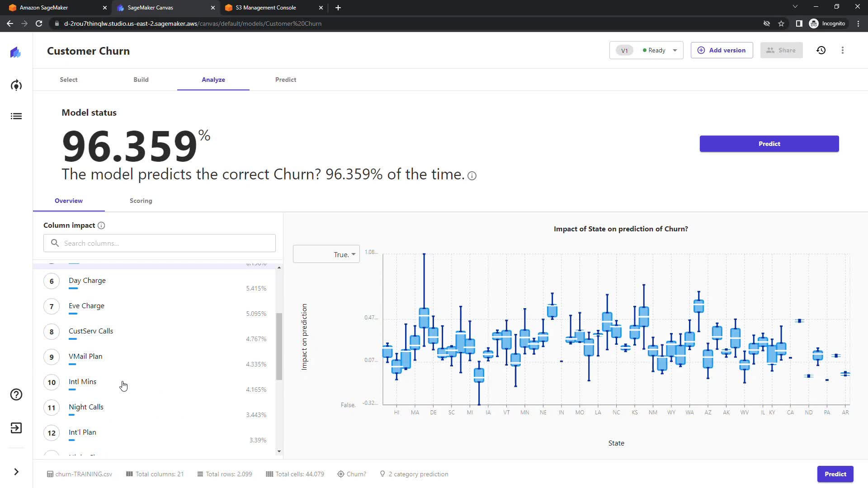
Task: Go to the Predict step tab
Action: (285, 80)
